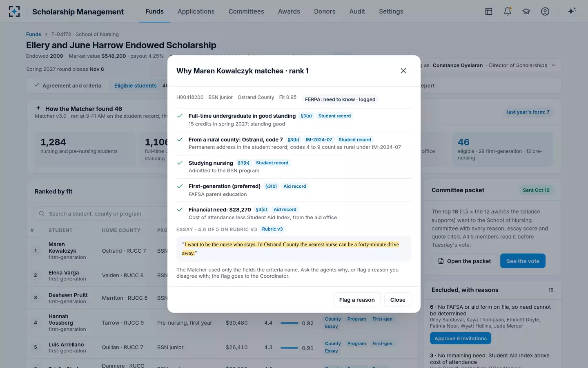This screenshot has width=588, height=368.
Task: Click the graduation cap icon
Action: (526, 11)
